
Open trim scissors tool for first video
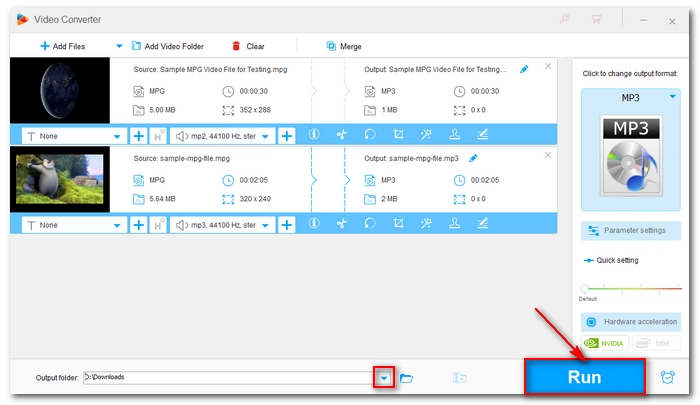point(342,134)
